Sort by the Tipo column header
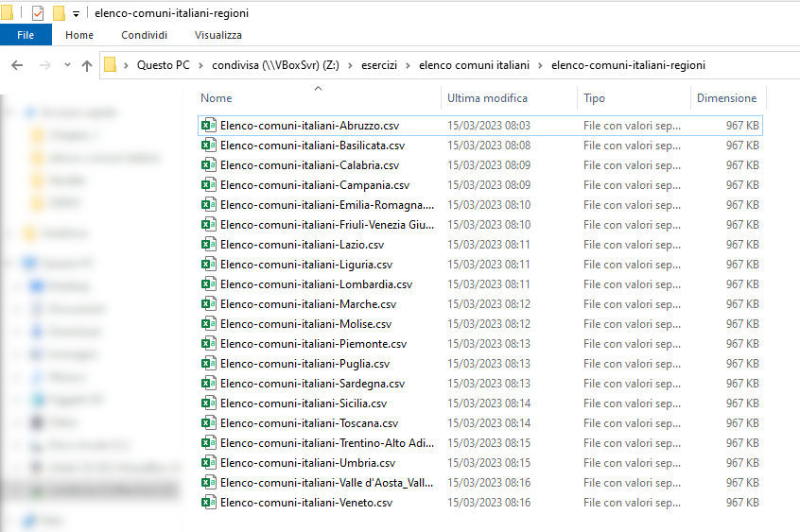Screen dimensions: 800x532 coord(595,98)
